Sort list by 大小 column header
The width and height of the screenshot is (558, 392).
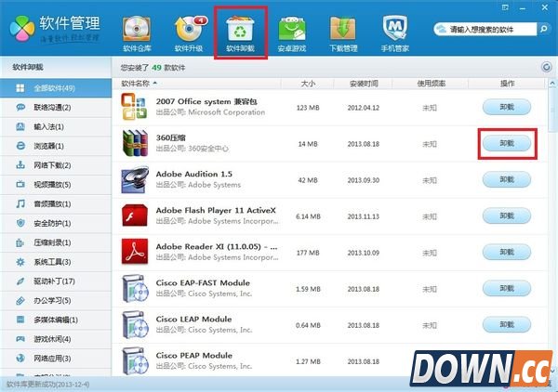point(306,85)
